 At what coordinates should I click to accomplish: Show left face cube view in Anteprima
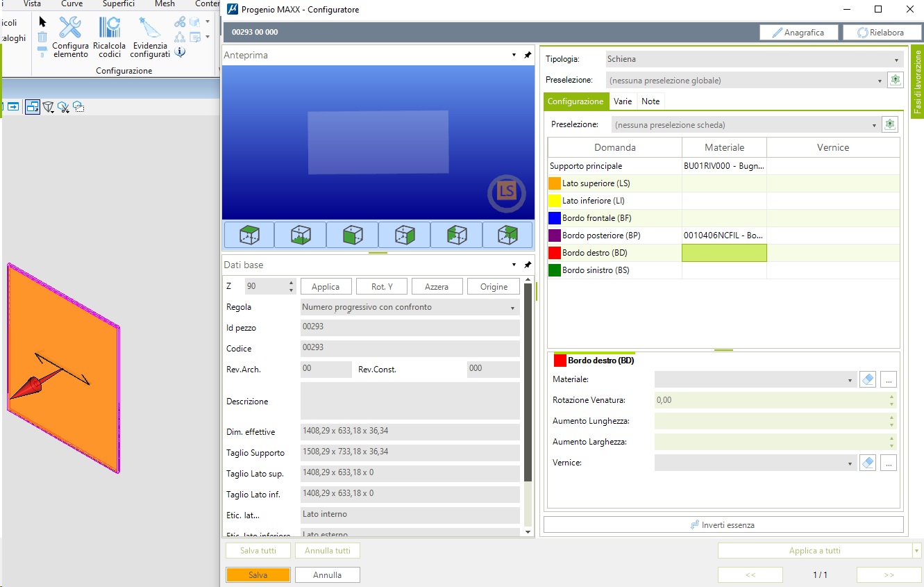pos(456,235)
